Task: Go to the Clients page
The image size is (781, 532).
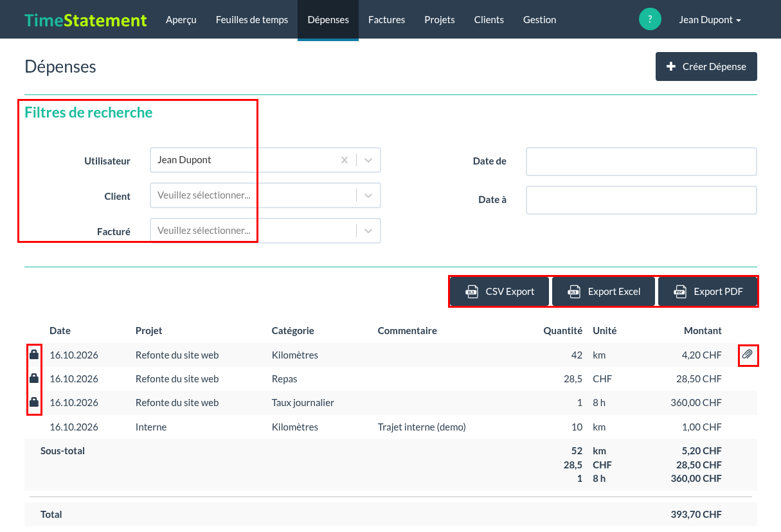Action: coord(489,19)
